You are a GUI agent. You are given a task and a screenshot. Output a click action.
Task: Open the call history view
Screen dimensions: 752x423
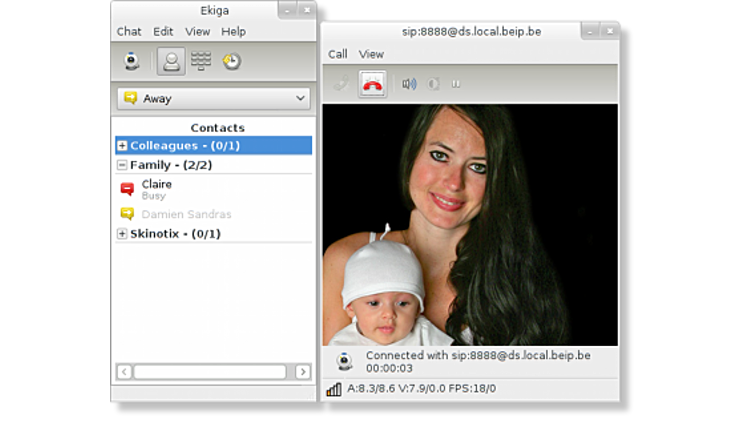pos(231,62)
